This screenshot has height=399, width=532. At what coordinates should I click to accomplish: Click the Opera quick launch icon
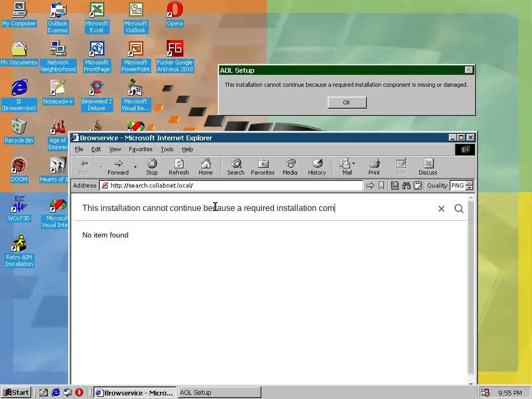[79, 393]
